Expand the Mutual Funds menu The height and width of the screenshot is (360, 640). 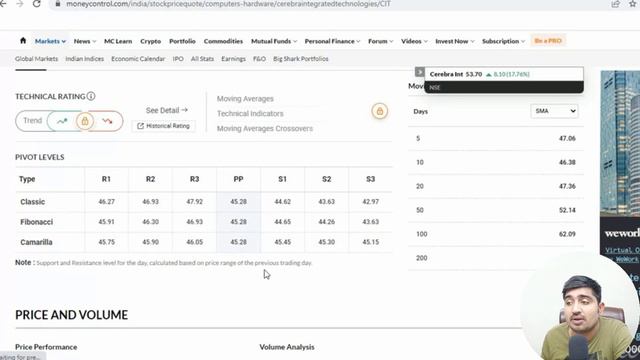coord(274,41)
